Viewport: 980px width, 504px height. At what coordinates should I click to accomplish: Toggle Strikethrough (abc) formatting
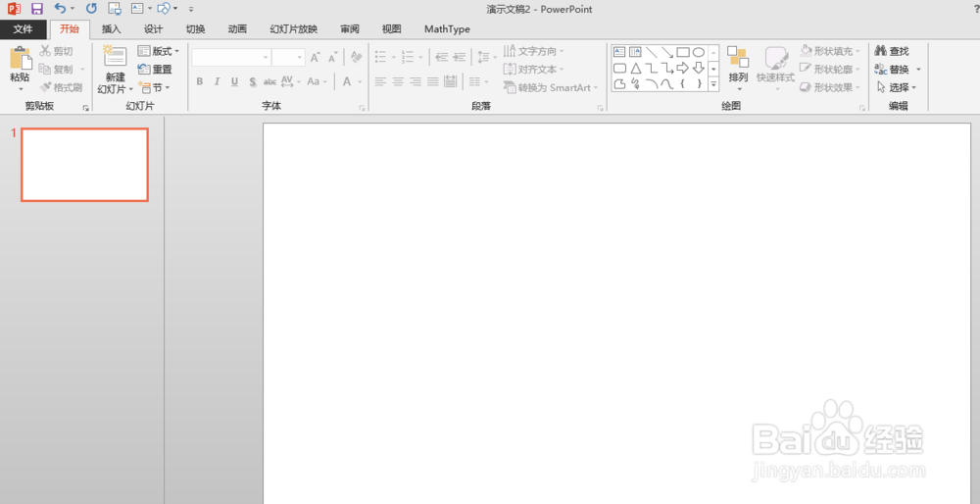(x=270, y=81)
